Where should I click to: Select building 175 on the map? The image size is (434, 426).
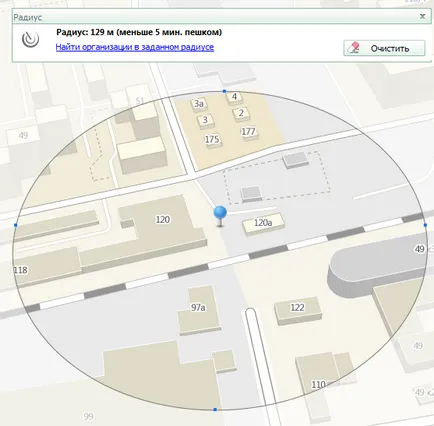212,139
